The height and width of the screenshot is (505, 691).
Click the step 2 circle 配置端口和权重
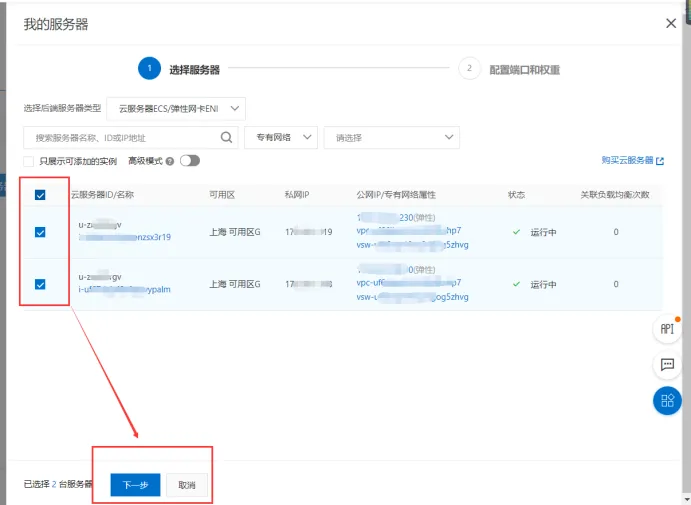coord(469,68)
